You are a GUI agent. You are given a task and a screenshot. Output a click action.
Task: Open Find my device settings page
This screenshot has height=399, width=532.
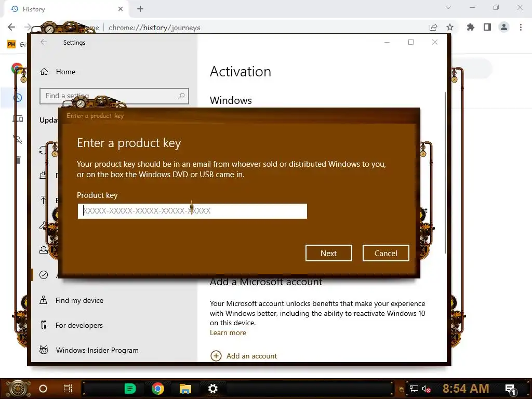click(x=79, y=300)
